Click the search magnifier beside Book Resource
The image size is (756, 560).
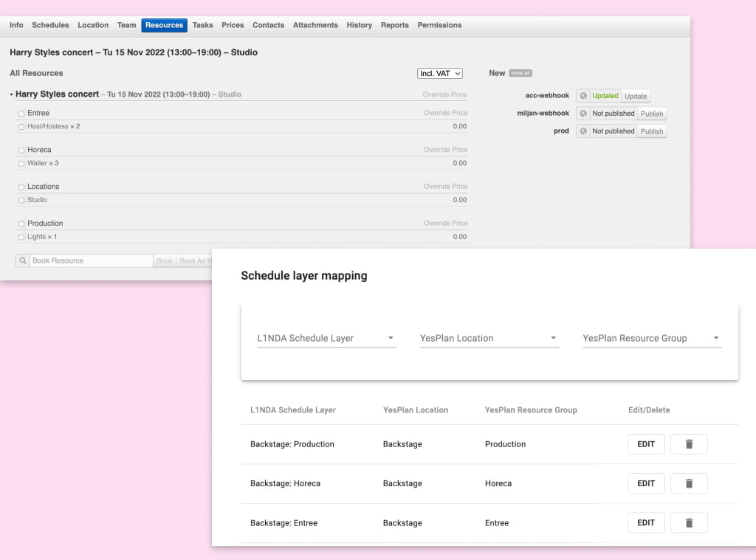click(x=23, y=260)
